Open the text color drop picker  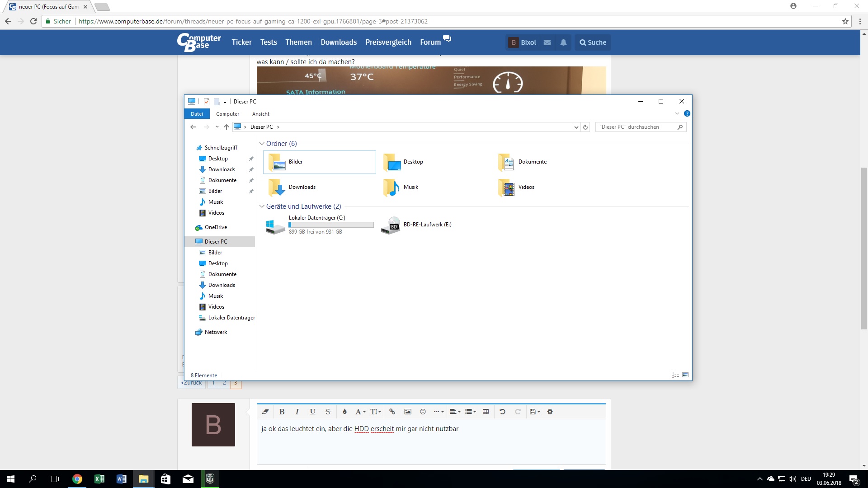(x=344, y=412)
